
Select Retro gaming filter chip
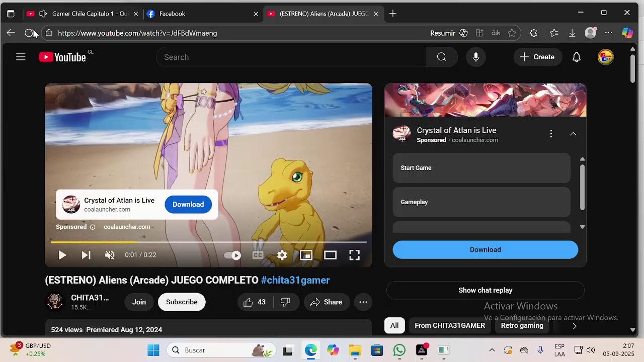pos(522,326)
